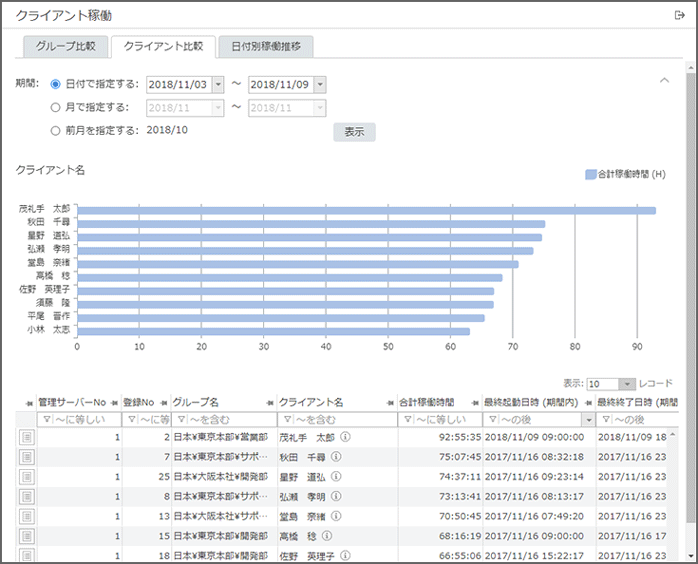
Task: Click page scrollbar down arrow
Action: click(x=690, y=556)
